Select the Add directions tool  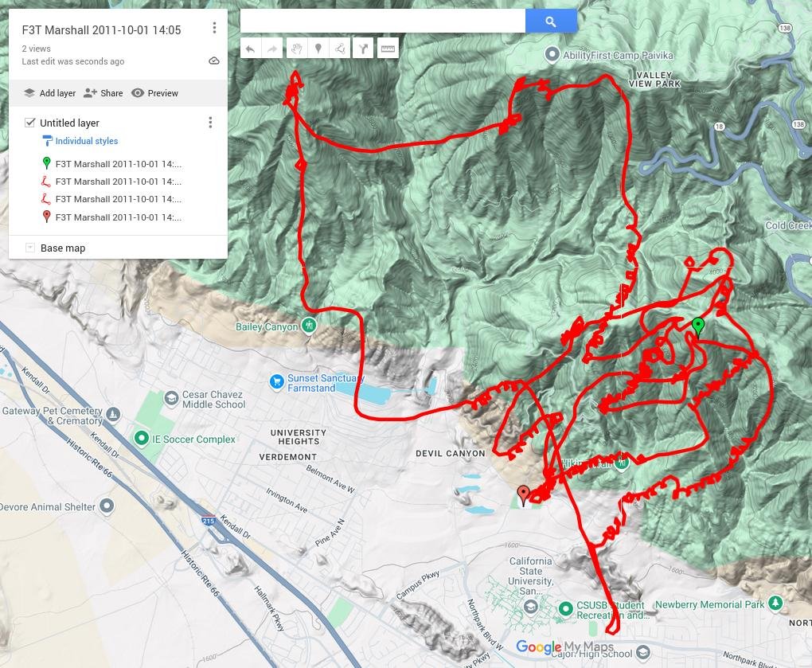(363, 49)
